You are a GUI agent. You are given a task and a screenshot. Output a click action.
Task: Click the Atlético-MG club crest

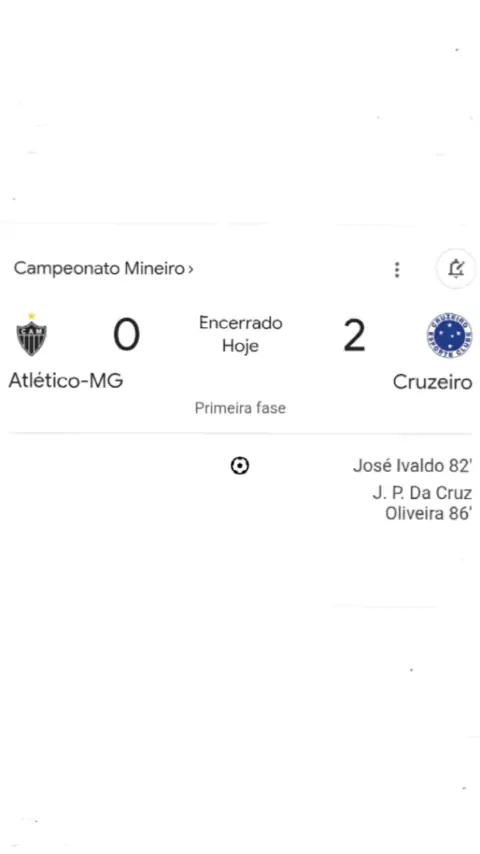[x=32, y=335]
